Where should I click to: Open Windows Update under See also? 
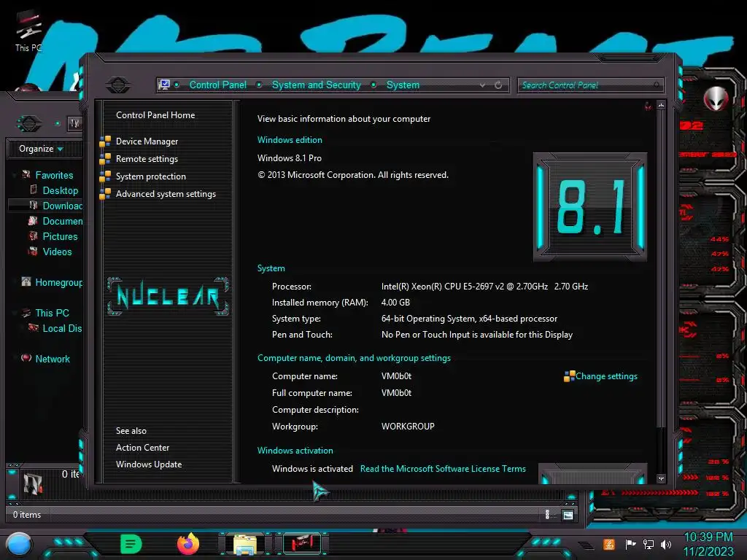pyautogui.click(x=149, y=464)
